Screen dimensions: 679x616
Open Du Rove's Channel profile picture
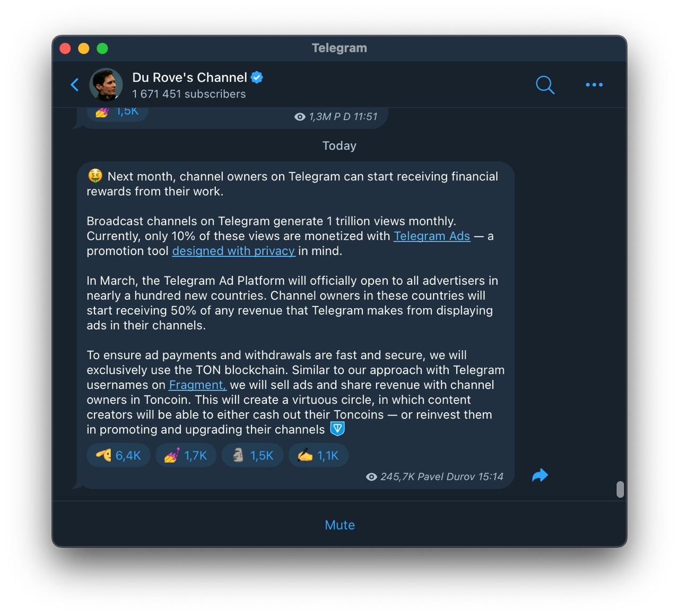106,84
